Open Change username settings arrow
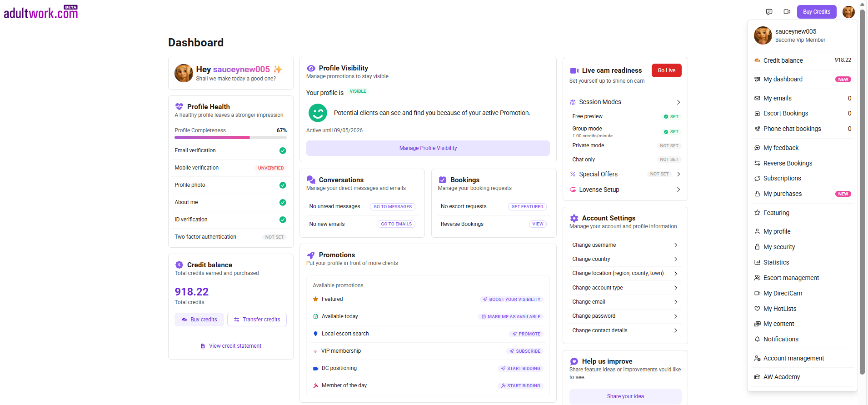 (676, 245)
